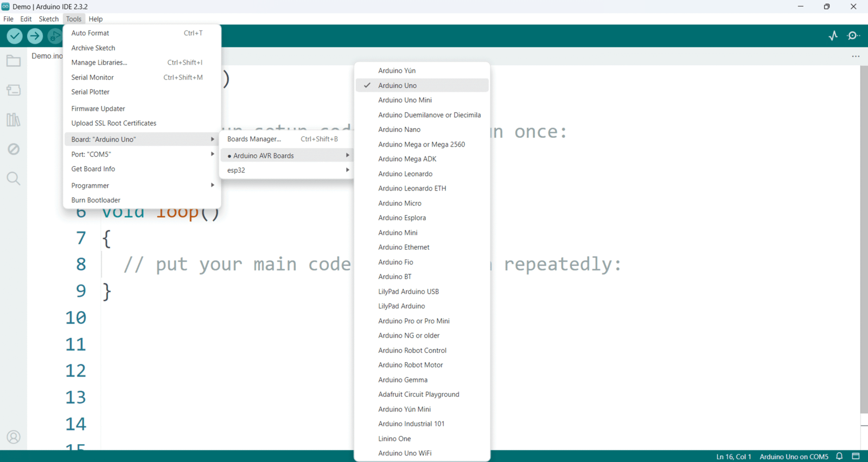The height and width of the screenshot is (462, 868).
Task: Open the Boards Manager sidebar icon
Action: [14, 90]
